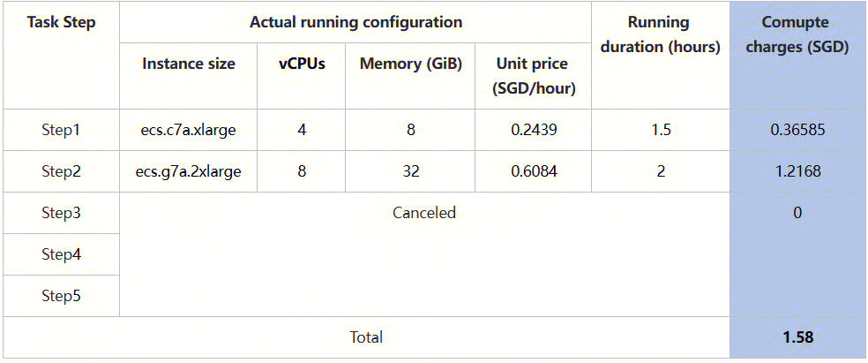Click the 0.36585 compute charge cell
This screenshot has width=868, height=363.
pyautogui.click(x=797, y=130)
